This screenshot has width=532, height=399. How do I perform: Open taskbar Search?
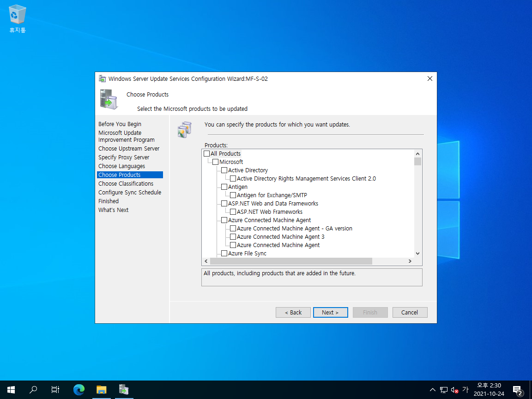(33, 389)
